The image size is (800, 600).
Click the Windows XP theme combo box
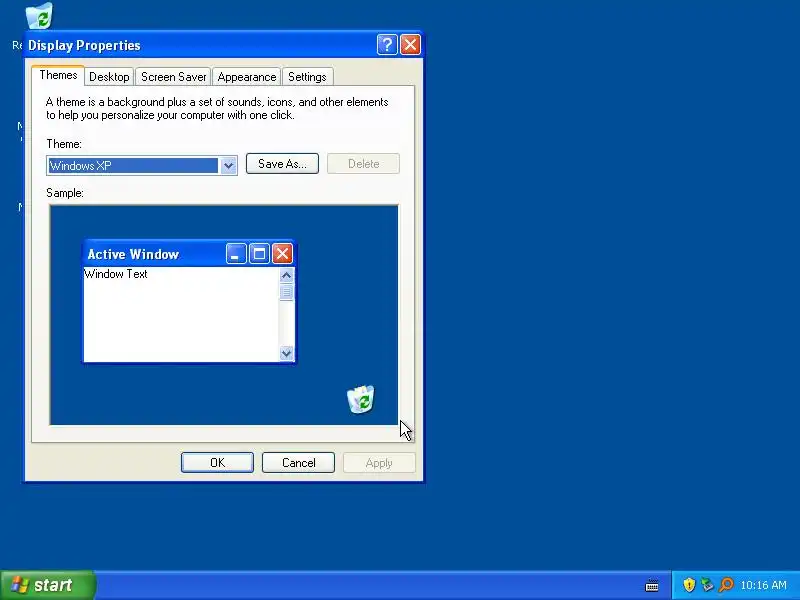click(142, 165)
